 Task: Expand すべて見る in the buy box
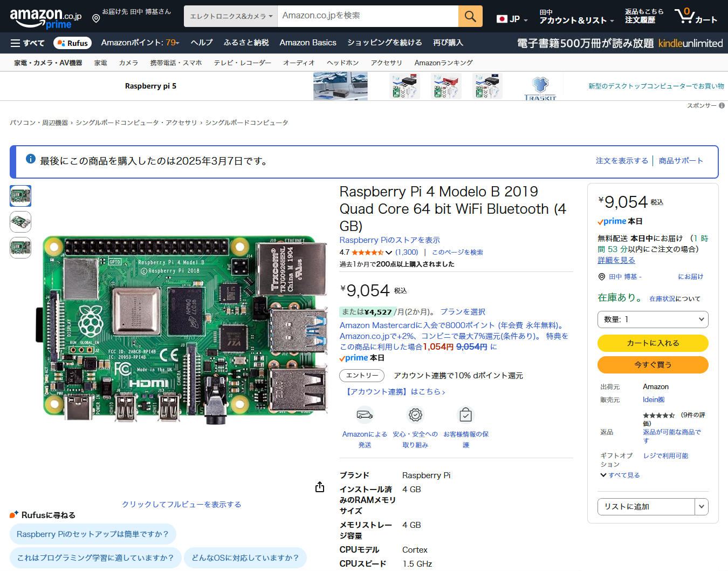[620, 475]
